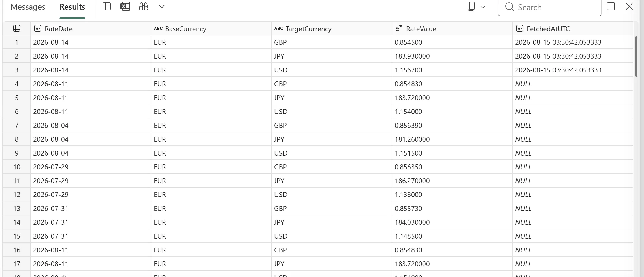Click FetchedAtUTC timestamp in row 2
Screen dimensions: 644x277
coord(573,56)
